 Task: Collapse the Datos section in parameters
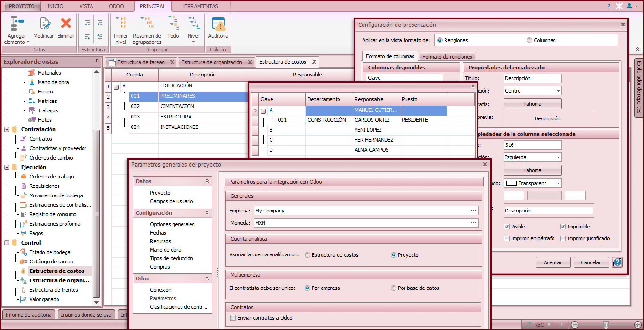[x=207, y=181]
